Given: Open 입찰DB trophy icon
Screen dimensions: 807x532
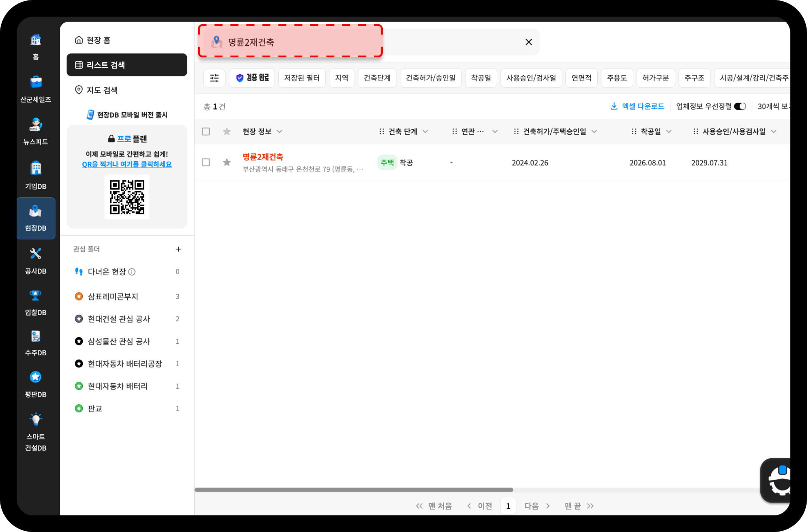Looking at the screenshot, I should pyautogui.click(x=36, y=295).
